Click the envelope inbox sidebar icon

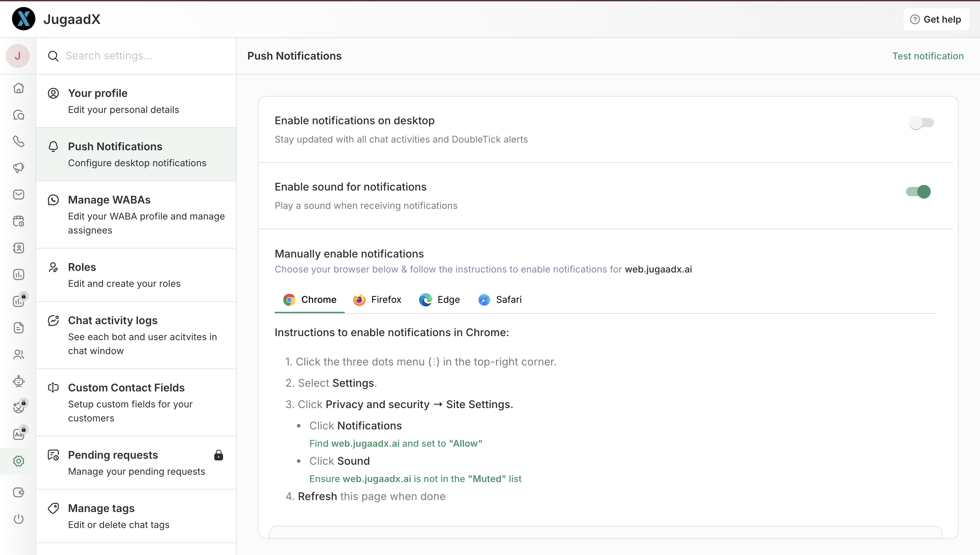point(18,195)
